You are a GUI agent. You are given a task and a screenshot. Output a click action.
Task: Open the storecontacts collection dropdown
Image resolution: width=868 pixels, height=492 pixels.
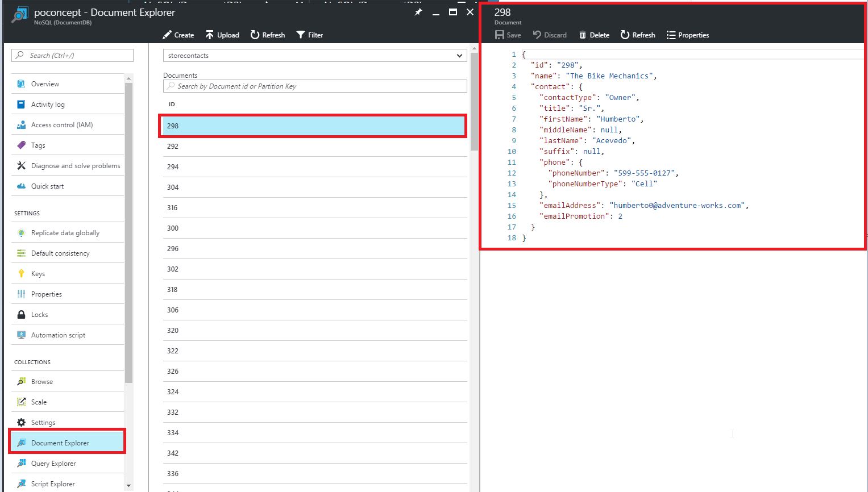315,56
